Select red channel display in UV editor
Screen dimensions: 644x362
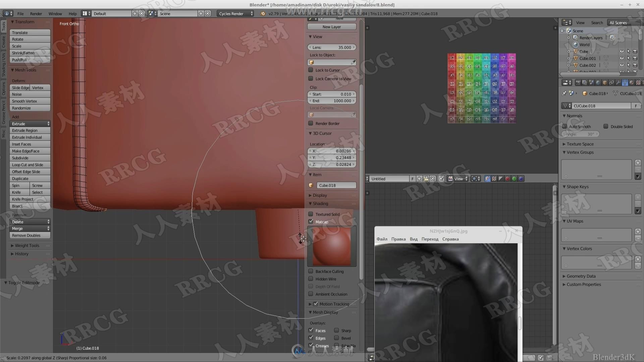pyautogui.click(x=507, y=179)
